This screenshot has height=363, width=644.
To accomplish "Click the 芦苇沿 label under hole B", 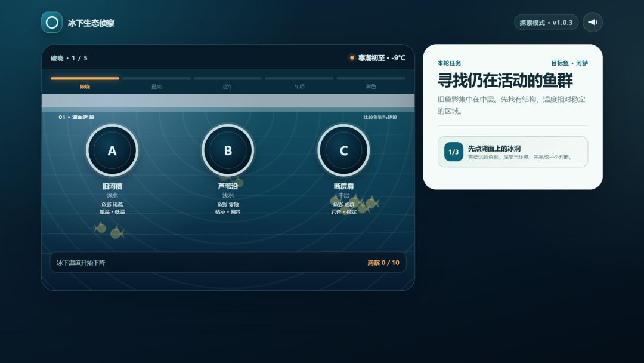I will (228, 186).
